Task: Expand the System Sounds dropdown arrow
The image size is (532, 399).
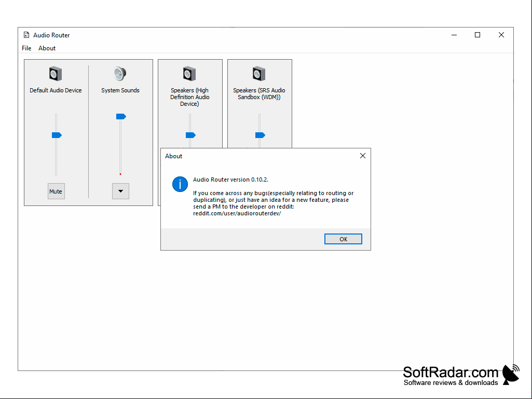Action: 120,191
